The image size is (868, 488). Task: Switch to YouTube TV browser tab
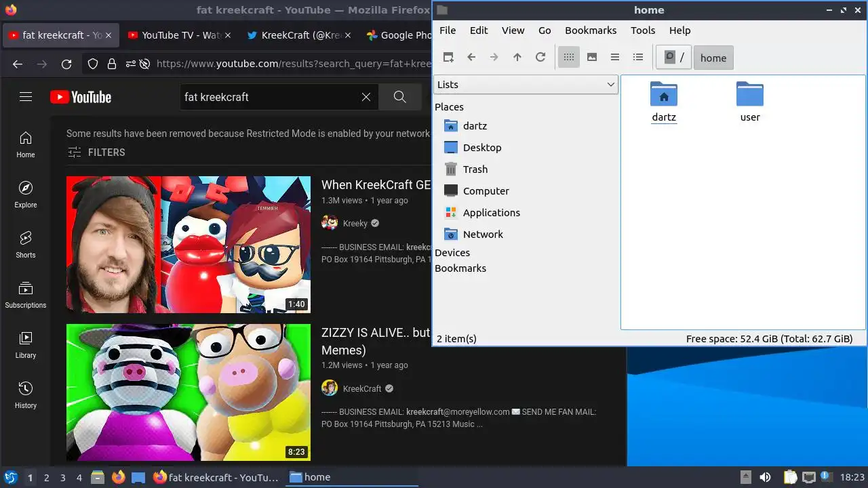pos(179,35)
